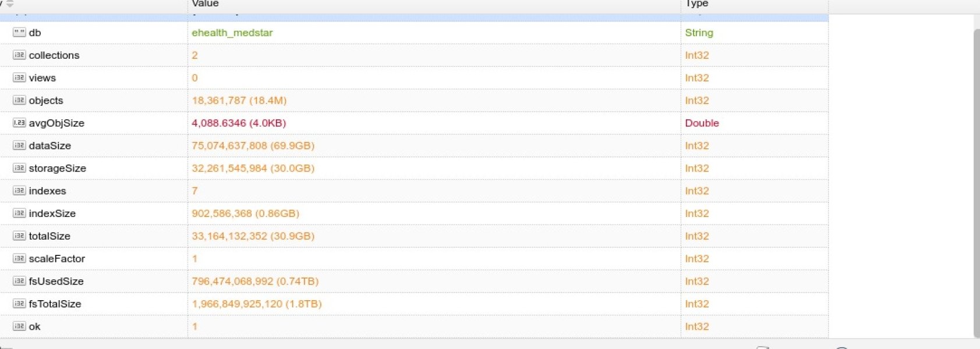Click the Int32 icon next to views
The width and height of the screenshot is (980, 349).
(19, 78)
